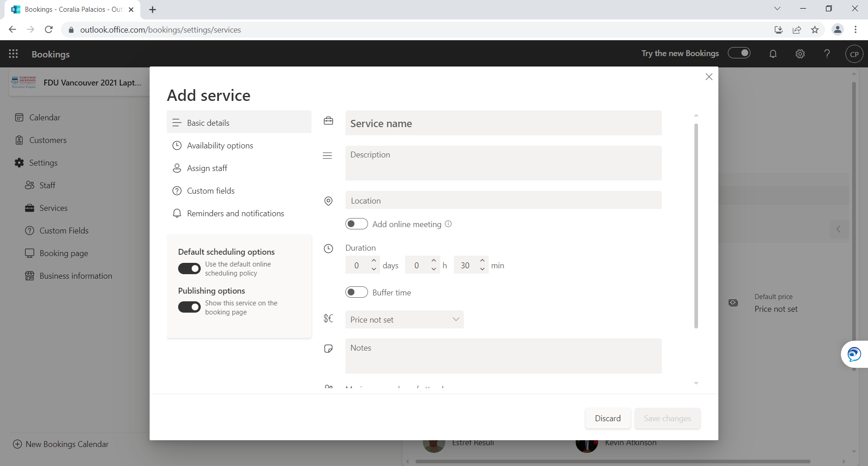Click the notifications bell icon

coord(773,54)
